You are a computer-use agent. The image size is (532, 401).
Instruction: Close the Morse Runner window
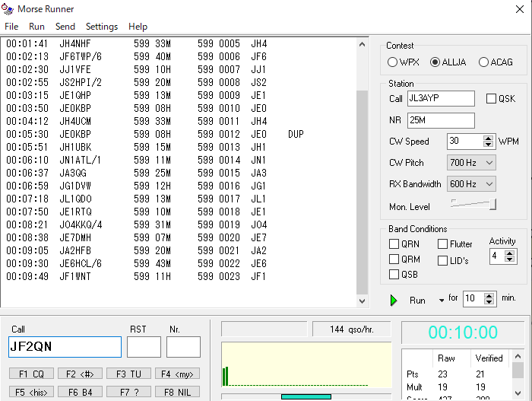click(519, 9)
